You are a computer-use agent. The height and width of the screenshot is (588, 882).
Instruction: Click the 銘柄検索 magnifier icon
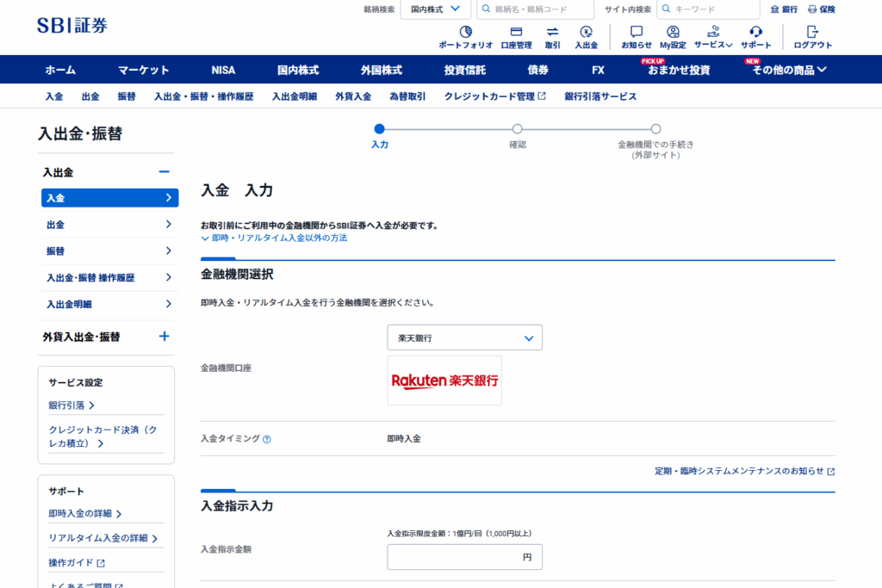[486, 9]
